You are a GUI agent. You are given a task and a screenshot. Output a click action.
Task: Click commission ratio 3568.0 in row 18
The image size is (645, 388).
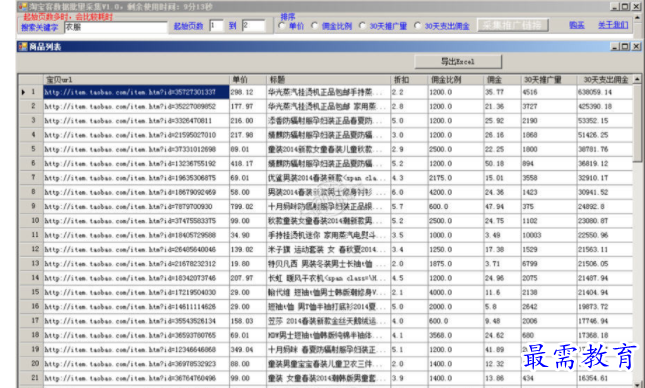[456, 335]
